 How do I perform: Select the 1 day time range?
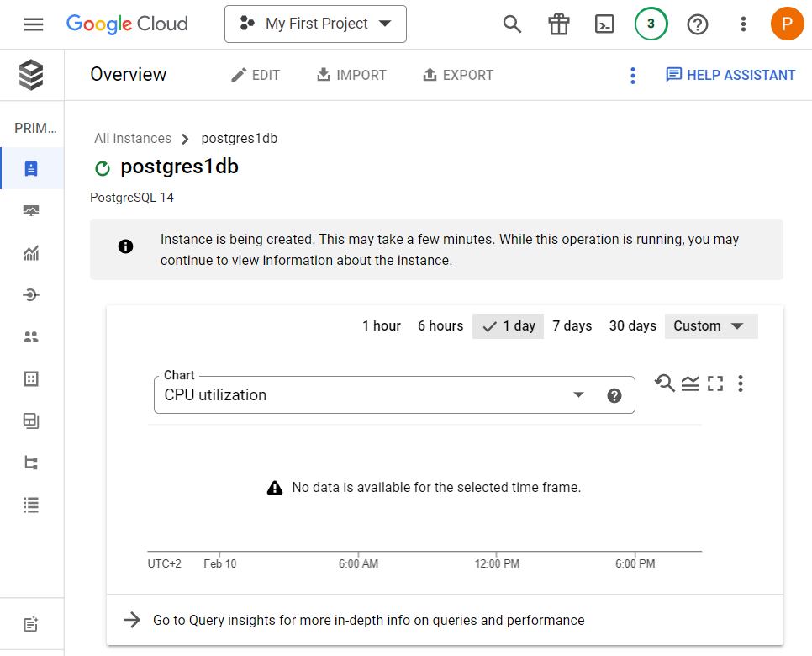click(508, 326)
